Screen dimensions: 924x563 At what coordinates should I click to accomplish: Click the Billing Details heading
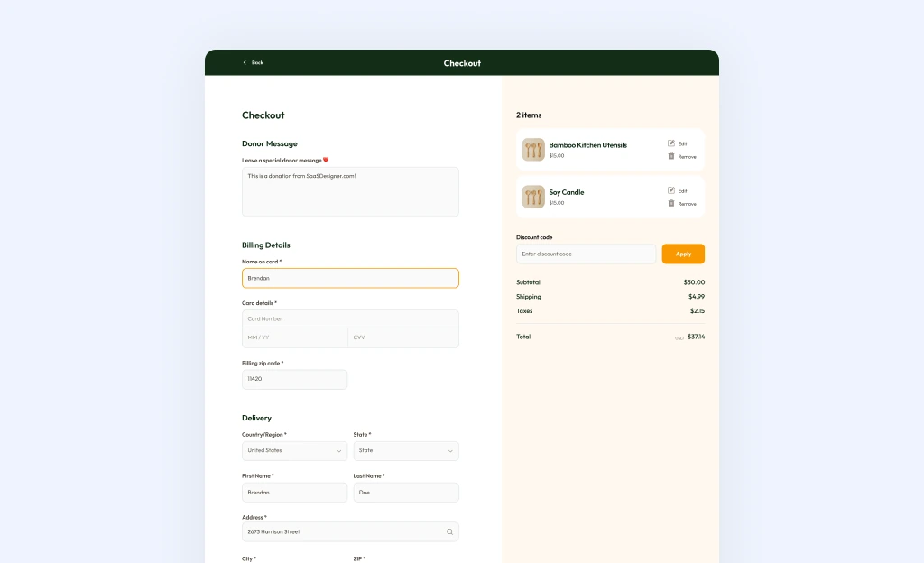pos(266,245)
